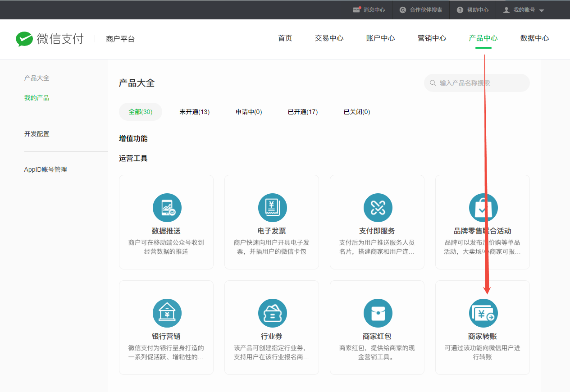The height and width of the screenshot is (392, 570).
Task: Click the 数据推送 card title
Action: 166,231
